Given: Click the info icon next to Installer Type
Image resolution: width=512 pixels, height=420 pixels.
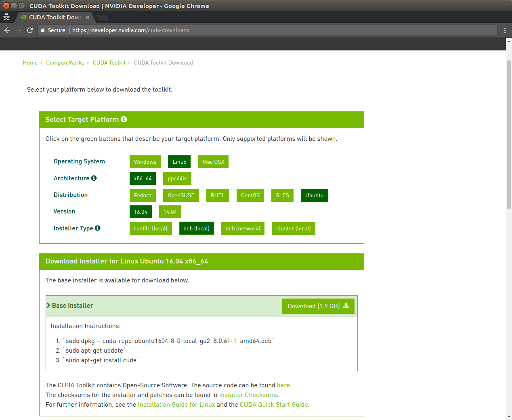Looking at the screenshot, I should [98, 228].
